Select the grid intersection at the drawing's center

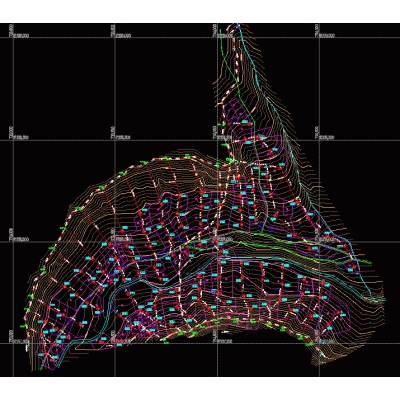[217, 242]
